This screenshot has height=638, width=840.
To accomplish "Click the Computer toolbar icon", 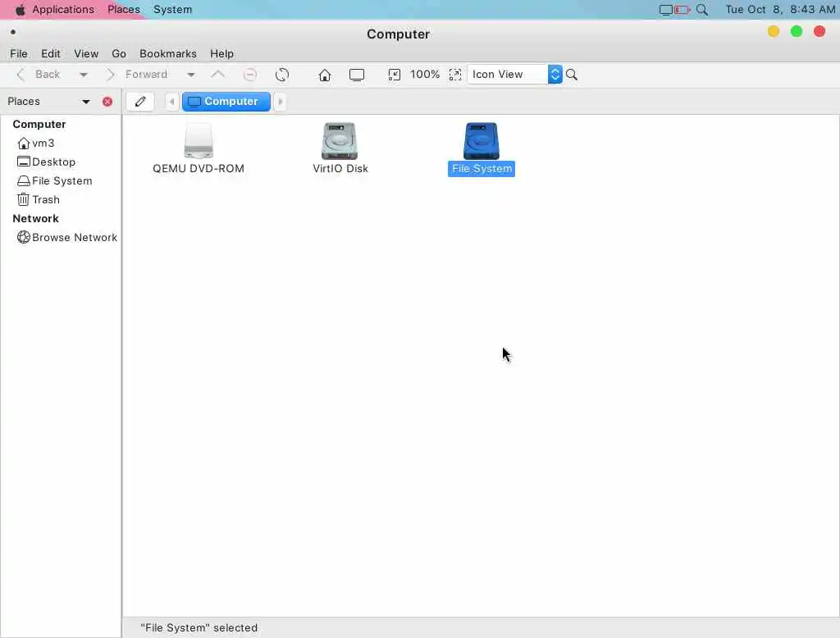I will [357, 75].
